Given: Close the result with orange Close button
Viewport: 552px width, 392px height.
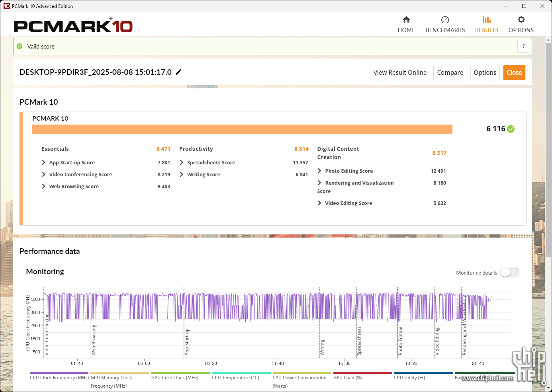Looking at the screenshot, I should [x=514, y=72].
